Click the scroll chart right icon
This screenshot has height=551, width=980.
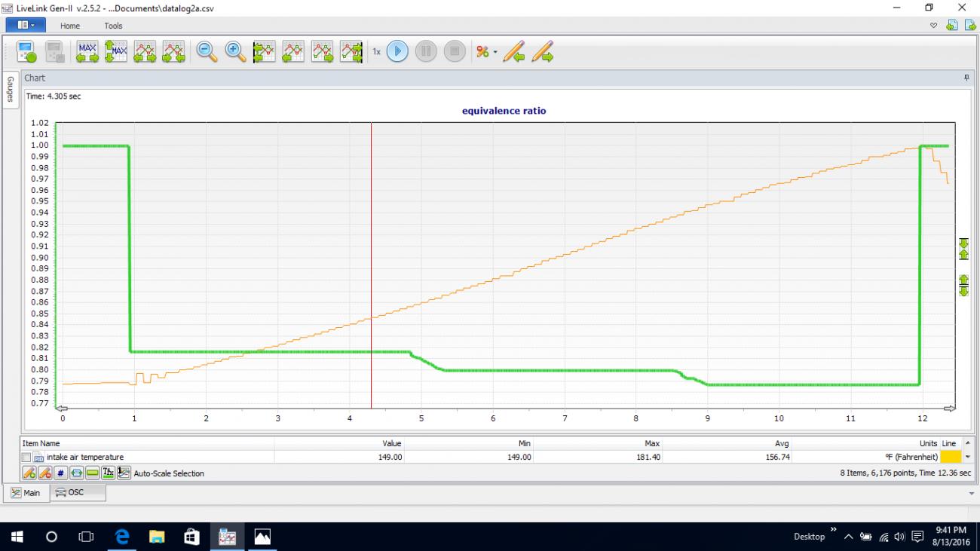pyautogui.click(x=323, y=52)
